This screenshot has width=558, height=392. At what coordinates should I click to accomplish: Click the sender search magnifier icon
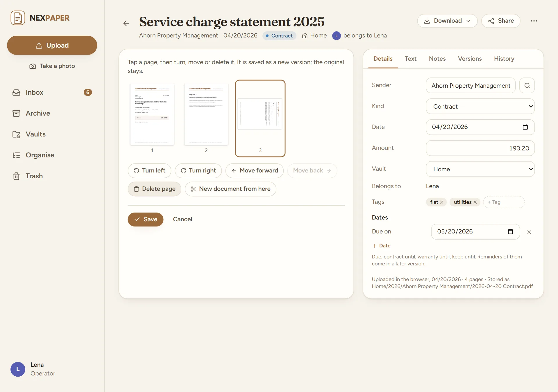[527, 85]
